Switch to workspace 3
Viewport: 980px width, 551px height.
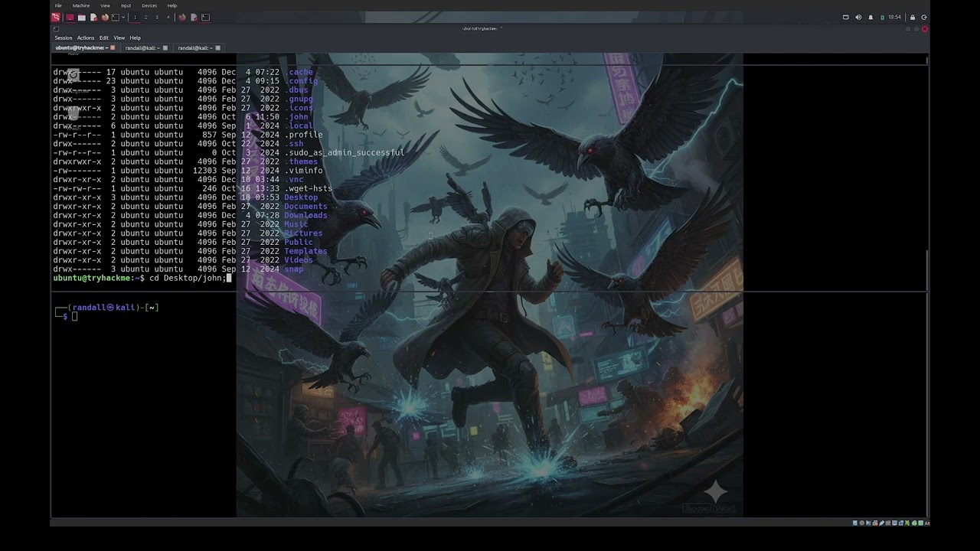[157, 17]
